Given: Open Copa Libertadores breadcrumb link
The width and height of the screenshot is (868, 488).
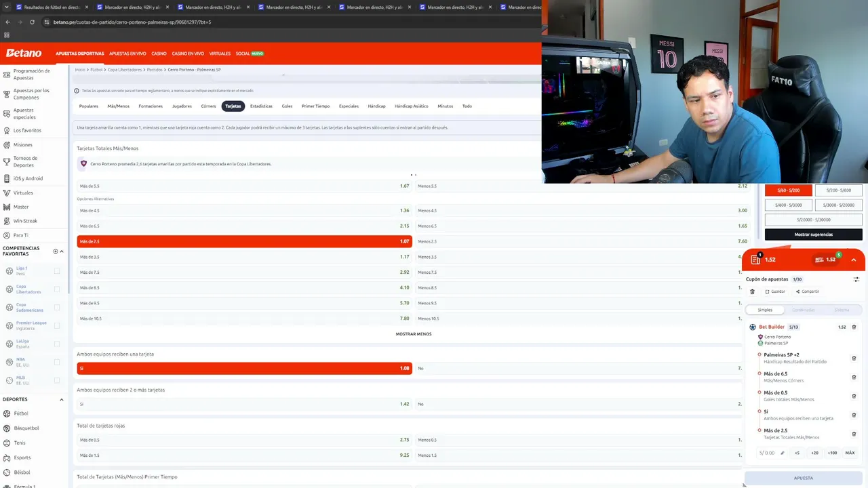Looking at the screenshot, I should 125,70.
